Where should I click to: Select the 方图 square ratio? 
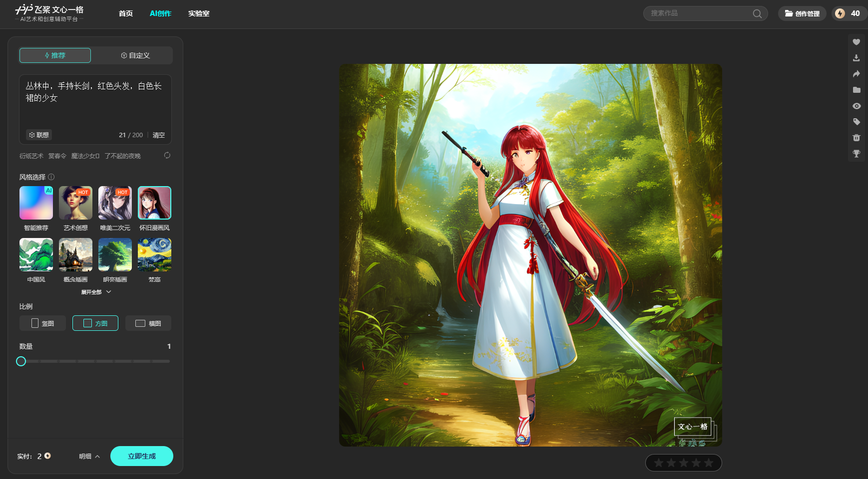(95, 323)
